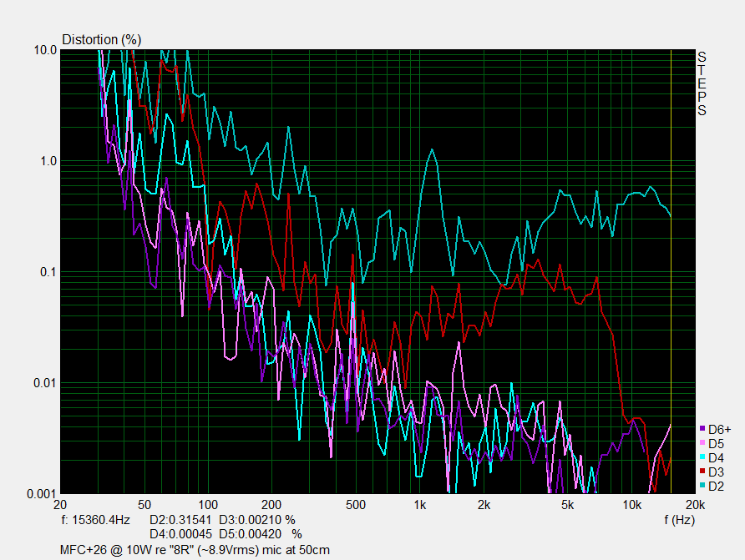Image resolution: width=745 pixels, height=560 pixels.
Task: Click the 1k frequency tick label
Action: tap(419, 505)
